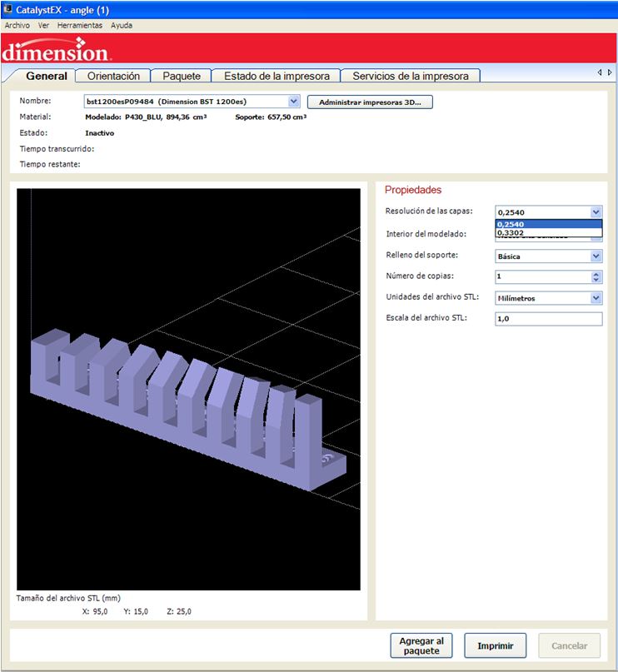Select the 0,2540 layer resolution option

[549, 224]
